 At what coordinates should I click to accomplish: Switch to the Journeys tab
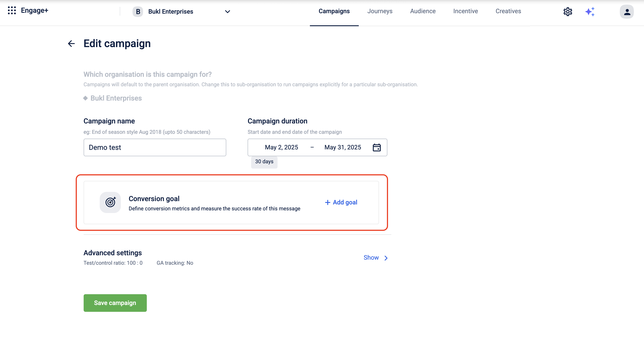click(379, 11)
